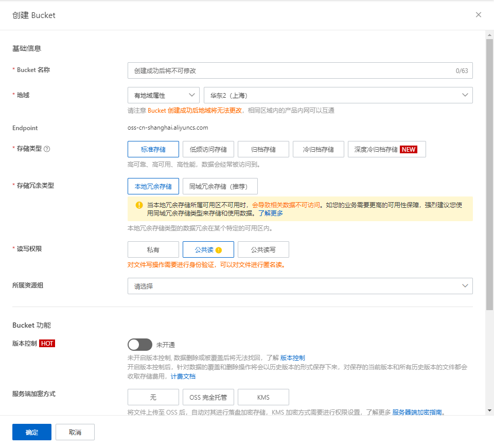494x448 pixels.
Task: Choose 同城冗余存储（推荐）redundancy type
Action: 220,186
